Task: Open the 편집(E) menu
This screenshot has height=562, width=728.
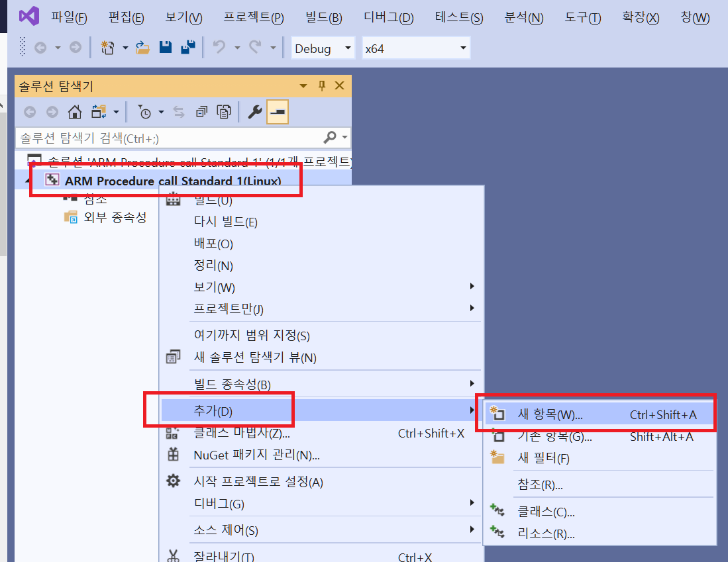Action: [126, 18]
